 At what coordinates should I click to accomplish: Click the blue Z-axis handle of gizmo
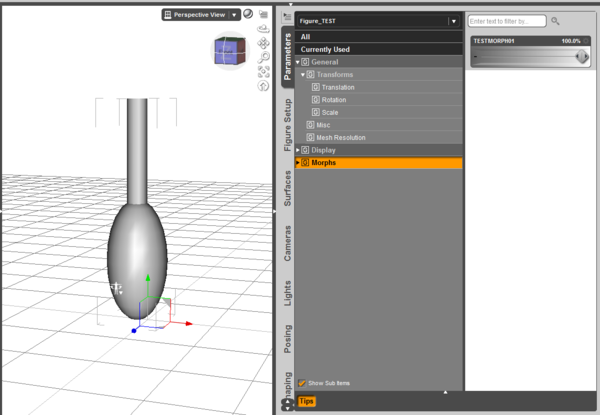tap(134, 330)
